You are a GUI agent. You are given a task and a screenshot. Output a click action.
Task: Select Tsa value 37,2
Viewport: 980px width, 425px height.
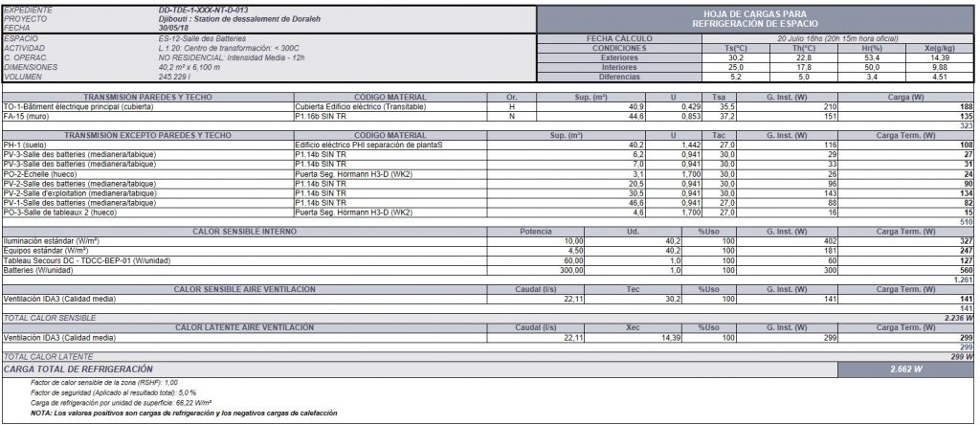(x=725, y=116)
